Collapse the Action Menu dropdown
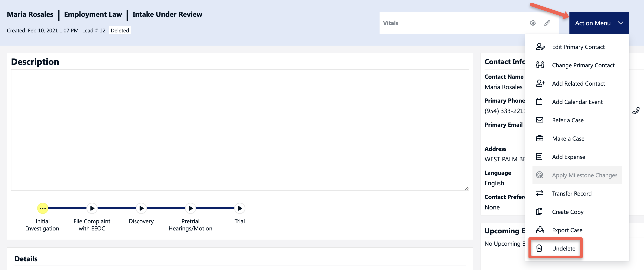This screenshot has height=270, width=644. (599, 23)
